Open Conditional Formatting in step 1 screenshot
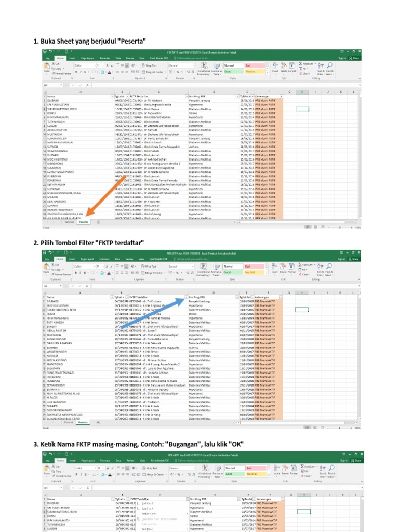 coord(204,69)
